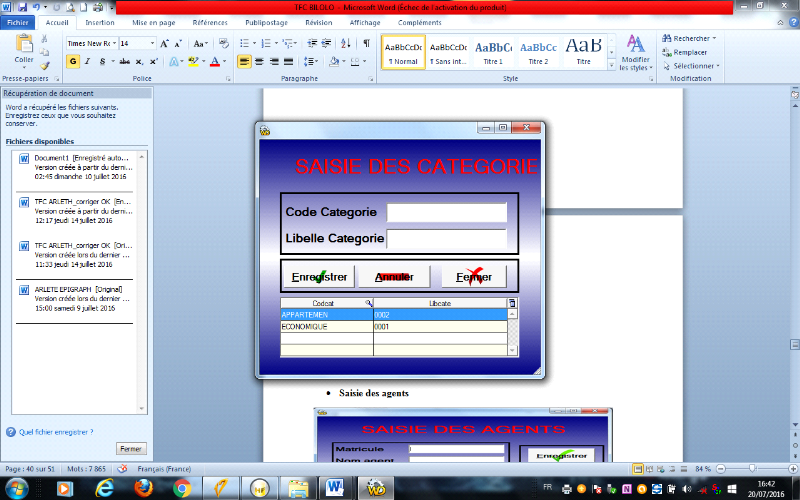Open the Sélectionner dropdown
Viewport: 800px width, 500px height.
[691, 66]
